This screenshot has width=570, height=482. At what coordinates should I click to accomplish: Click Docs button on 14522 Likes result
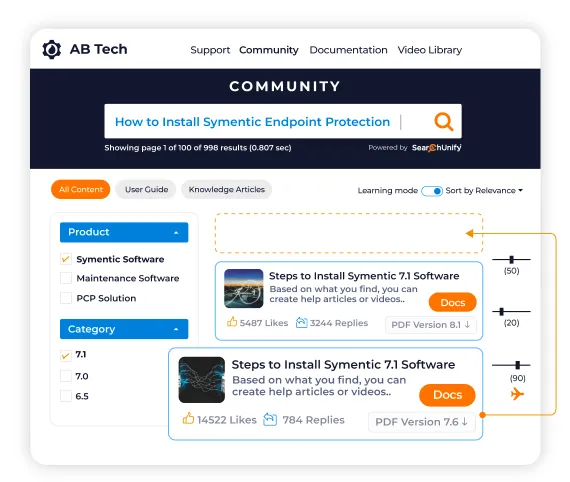point(447,395)
